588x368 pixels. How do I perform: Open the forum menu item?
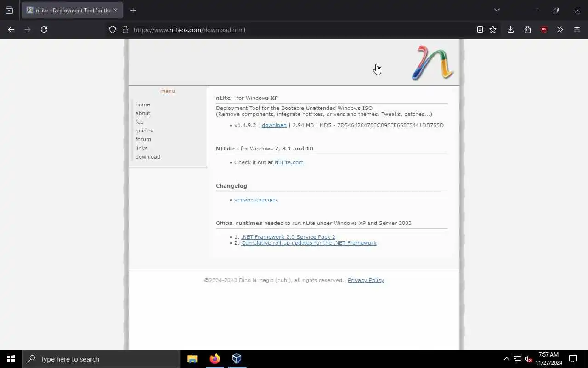[x=143, y=139]
